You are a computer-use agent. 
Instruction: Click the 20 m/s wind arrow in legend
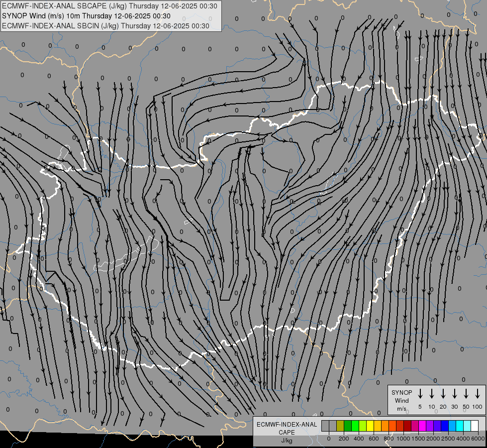(443, 394)
